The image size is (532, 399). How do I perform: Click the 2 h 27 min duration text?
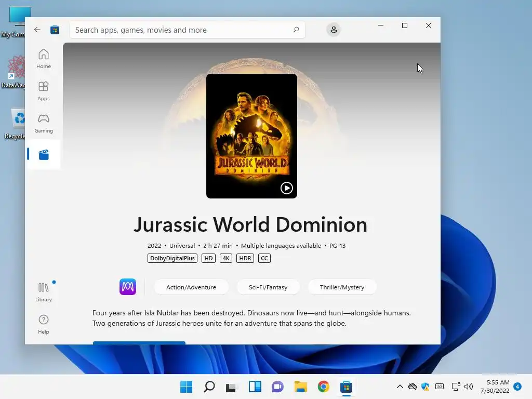tap(218, 246)
